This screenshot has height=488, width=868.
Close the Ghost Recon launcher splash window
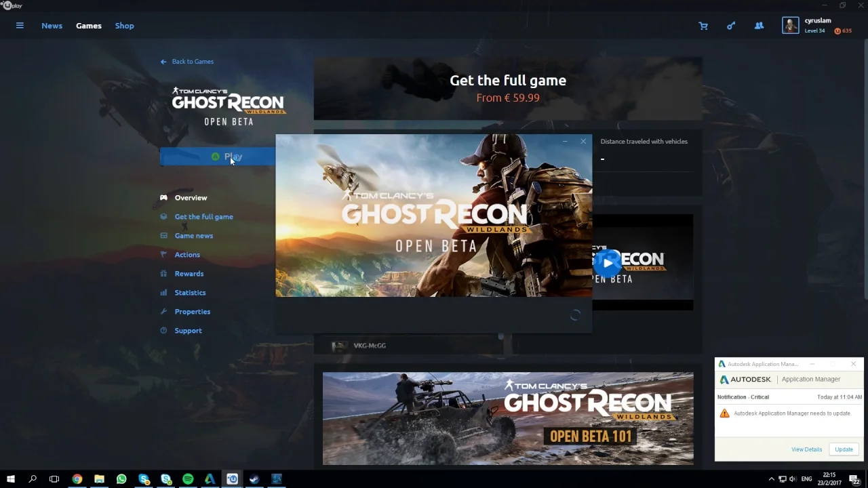(x=583, y=142)
